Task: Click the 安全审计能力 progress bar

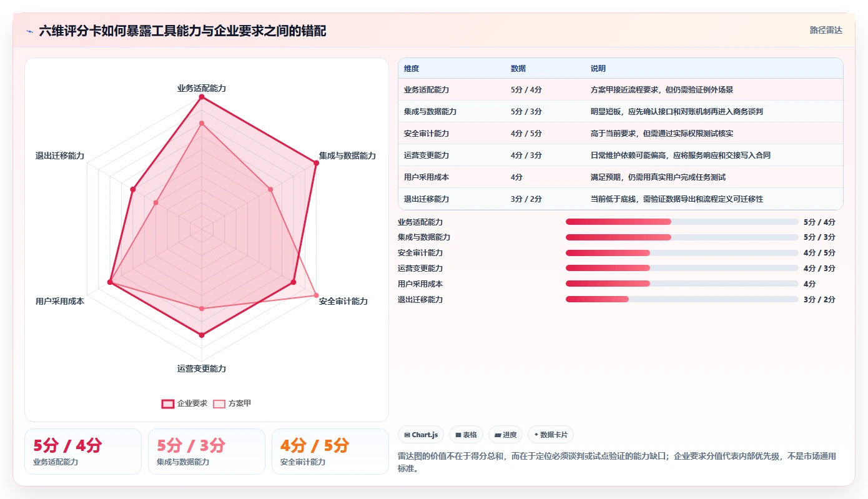Action: click(x=682, y=253)
